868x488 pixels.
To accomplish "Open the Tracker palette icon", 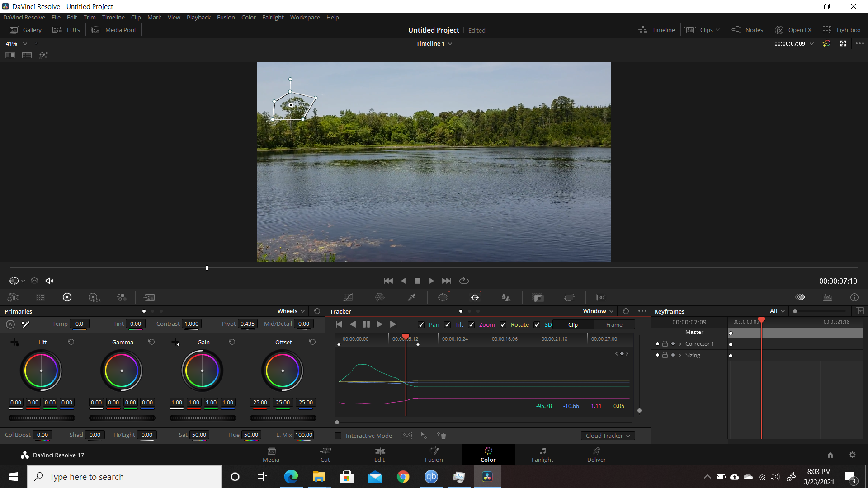I will coord(475,297).
